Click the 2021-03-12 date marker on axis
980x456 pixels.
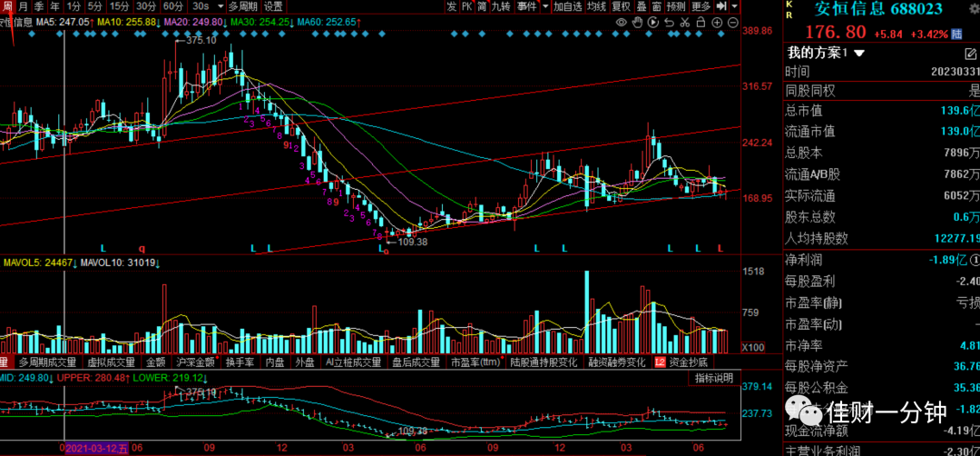click(96, 449)
